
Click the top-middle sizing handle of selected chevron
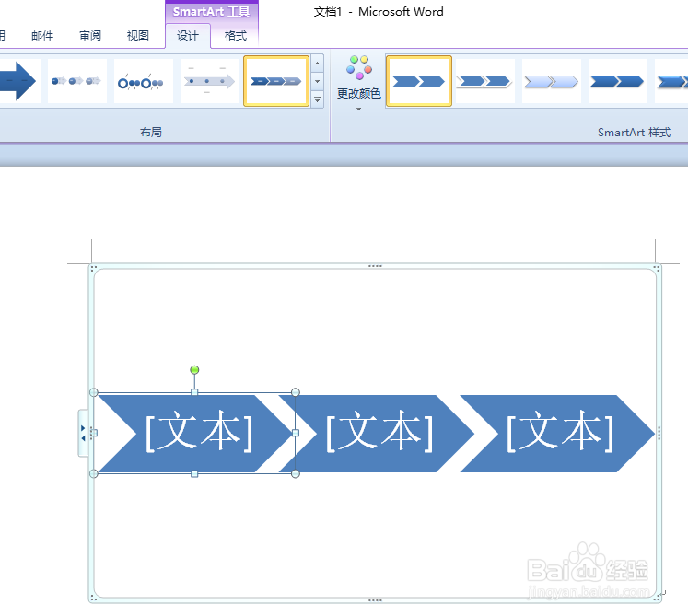click(194, 392)
